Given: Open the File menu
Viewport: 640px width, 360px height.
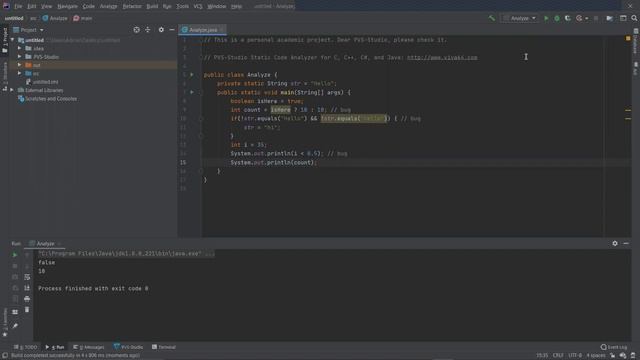Looking at the screenshot, I should (x=18, y=6).
